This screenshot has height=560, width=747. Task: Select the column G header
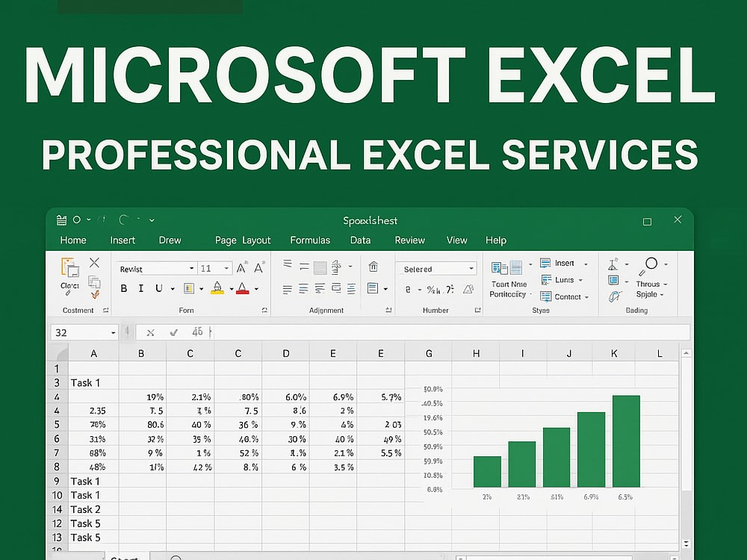[x=429, y=353]
